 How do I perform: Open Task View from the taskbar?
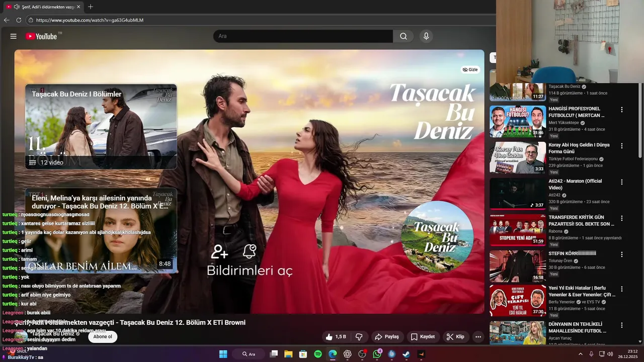tap(274, 354)
